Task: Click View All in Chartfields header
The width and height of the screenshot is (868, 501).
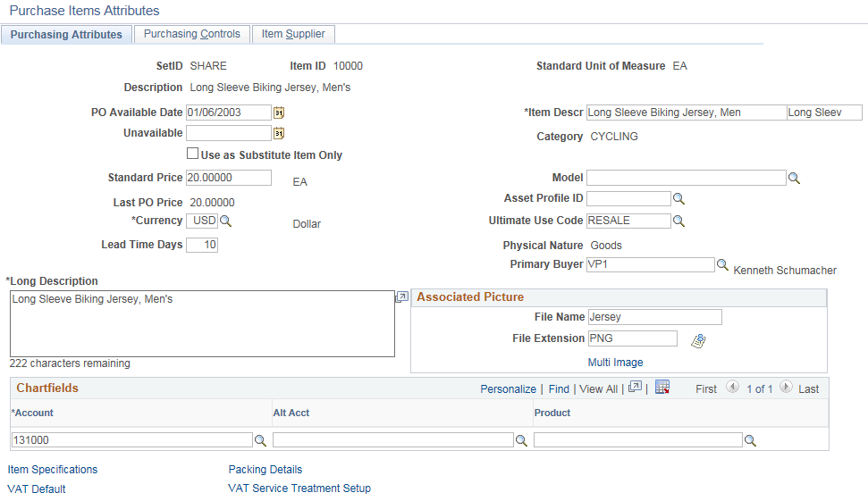Action: [598, 388]
